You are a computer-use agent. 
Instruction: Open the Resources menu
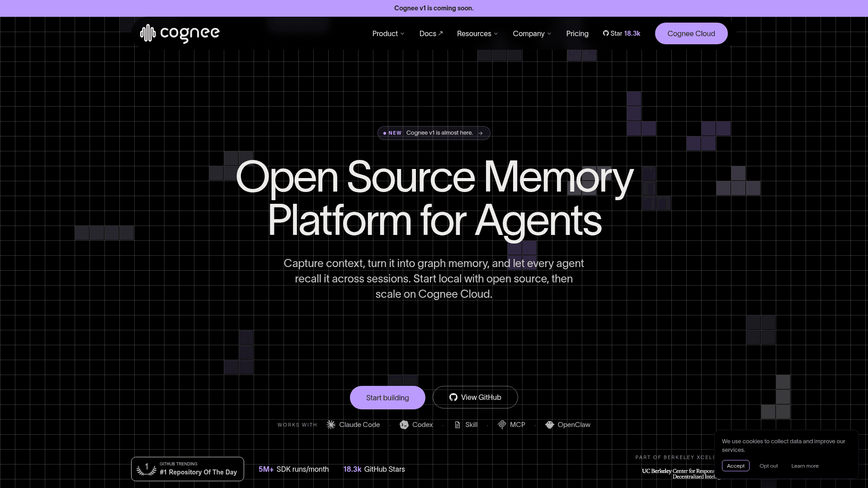477,33
